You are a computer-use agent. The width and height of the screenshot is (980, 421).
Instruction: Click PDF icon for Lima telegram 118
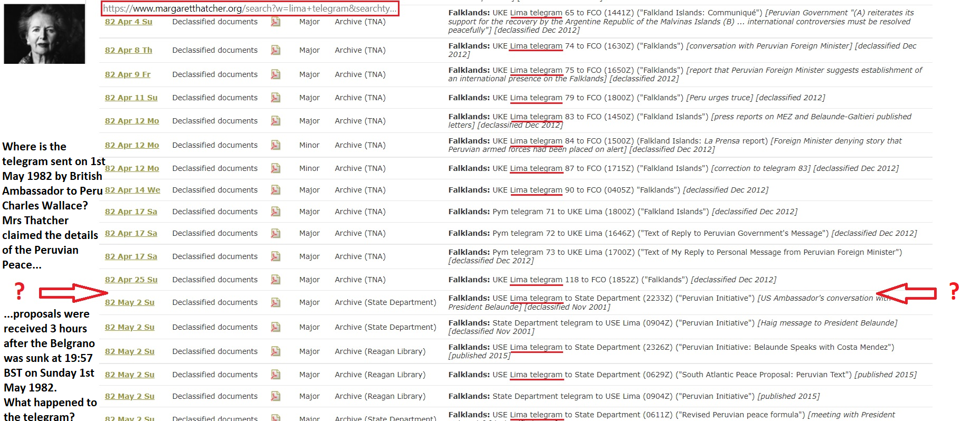point(275,280)
